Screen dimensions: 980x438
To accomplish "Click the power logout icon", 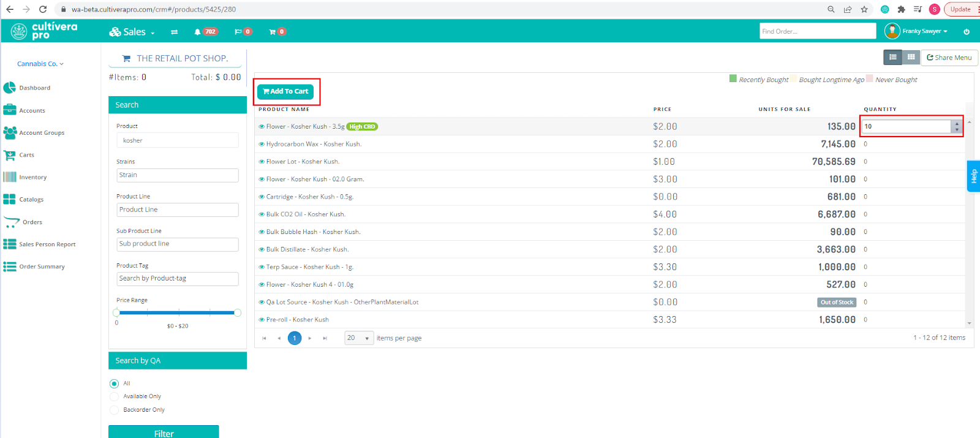I will pyautogui.click(x=967, y=32).
